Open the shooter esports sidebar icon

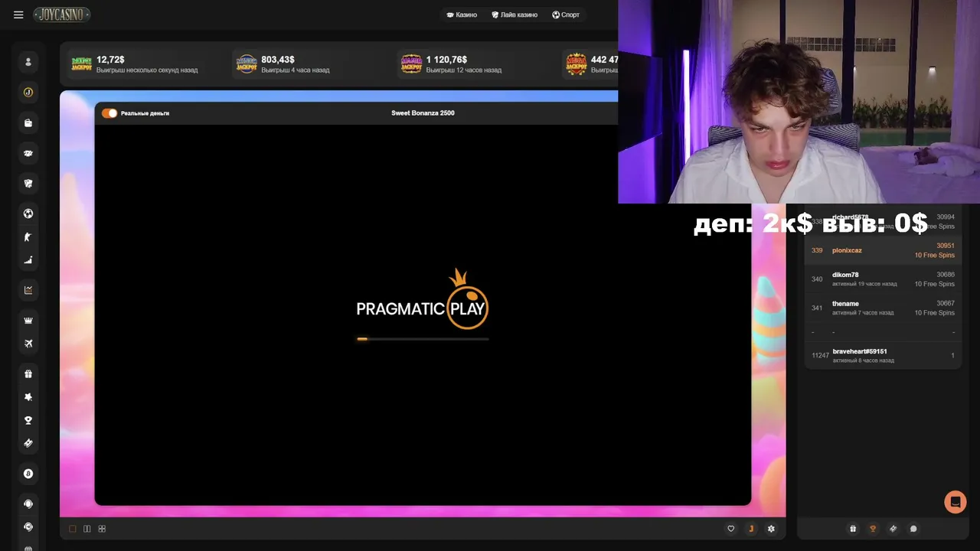tap(28, 236)
